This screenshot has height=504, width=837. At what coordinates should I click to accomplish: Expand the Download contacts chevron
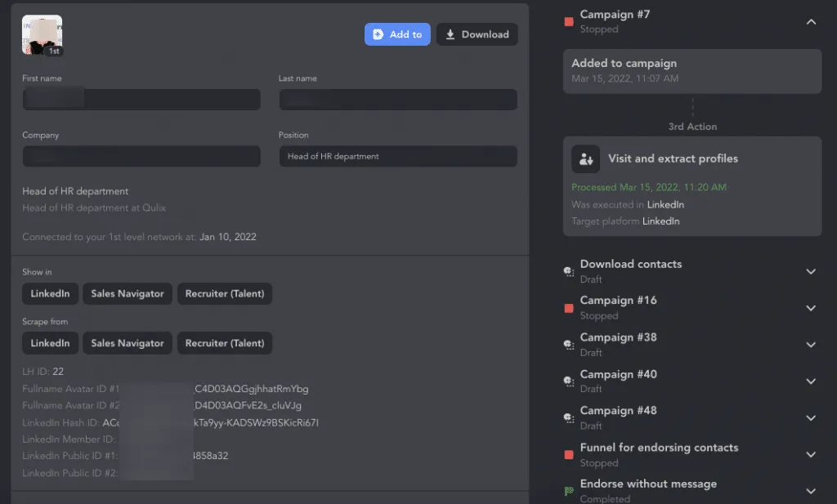pos(811,271)
